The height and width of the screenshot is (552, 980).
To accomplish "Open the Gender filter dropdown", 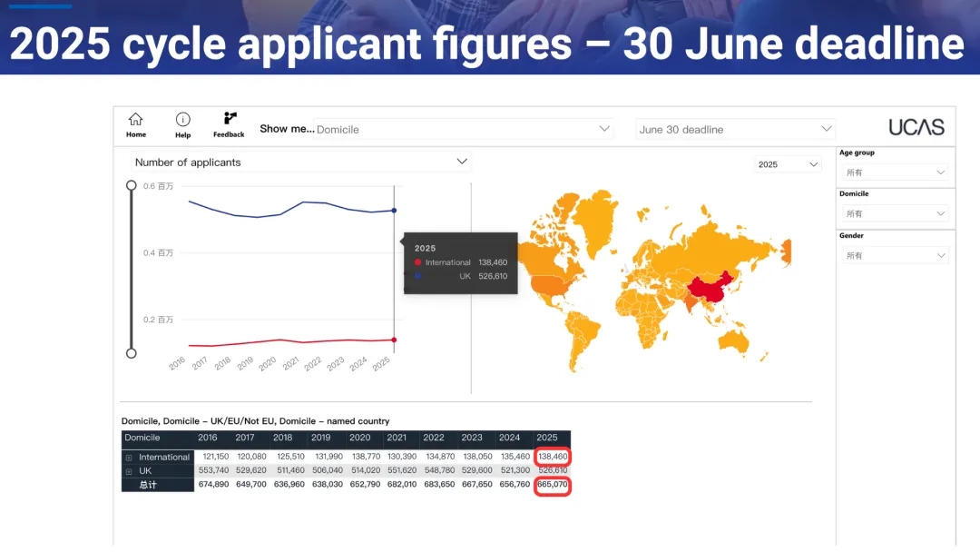I will point(896,256).
